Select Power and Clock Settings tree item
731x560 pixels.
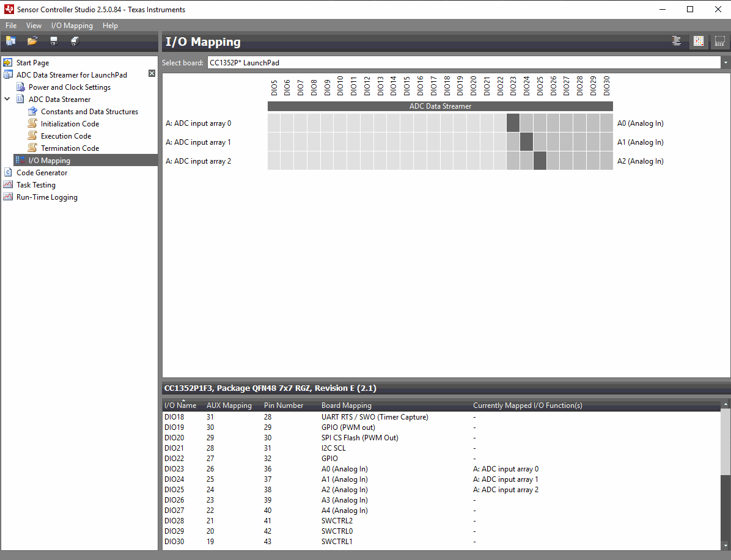tap(70, 87)
